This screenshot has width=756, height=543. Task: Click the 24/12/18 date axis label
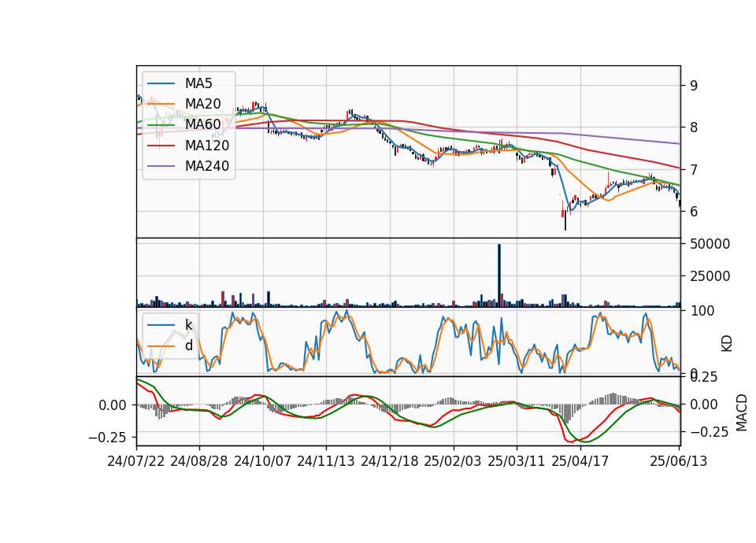pyautogui.click(x=390, y=461)
